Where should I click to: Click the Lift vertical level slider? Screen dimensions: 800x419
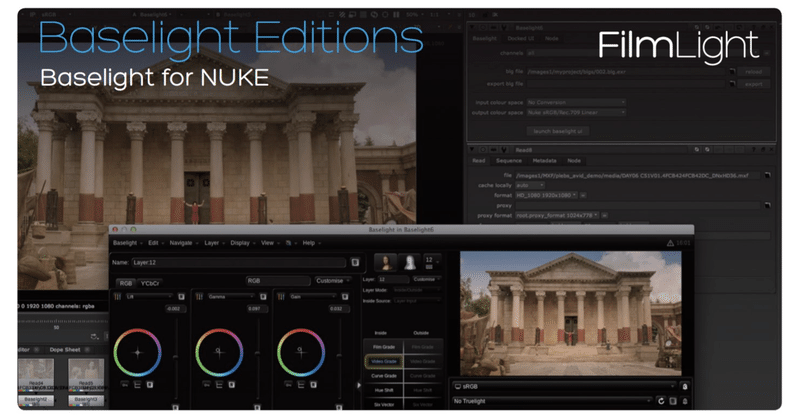click(x=176, y=360)
